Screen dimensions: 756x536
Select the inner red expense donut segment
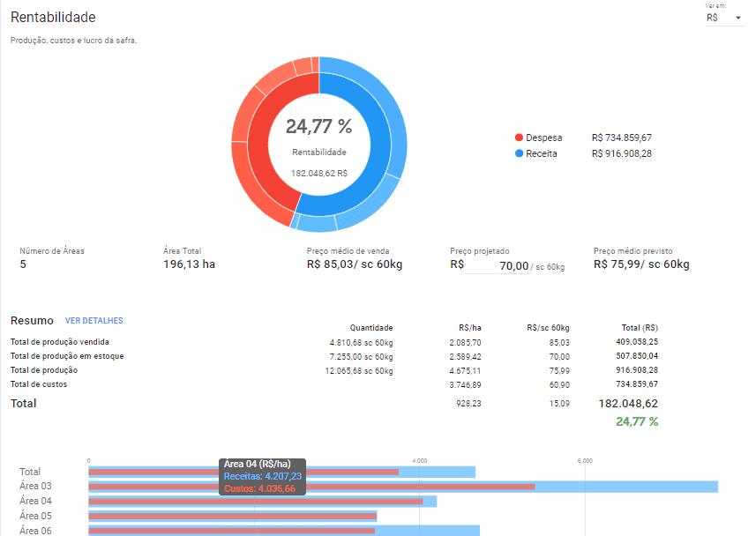262,159
